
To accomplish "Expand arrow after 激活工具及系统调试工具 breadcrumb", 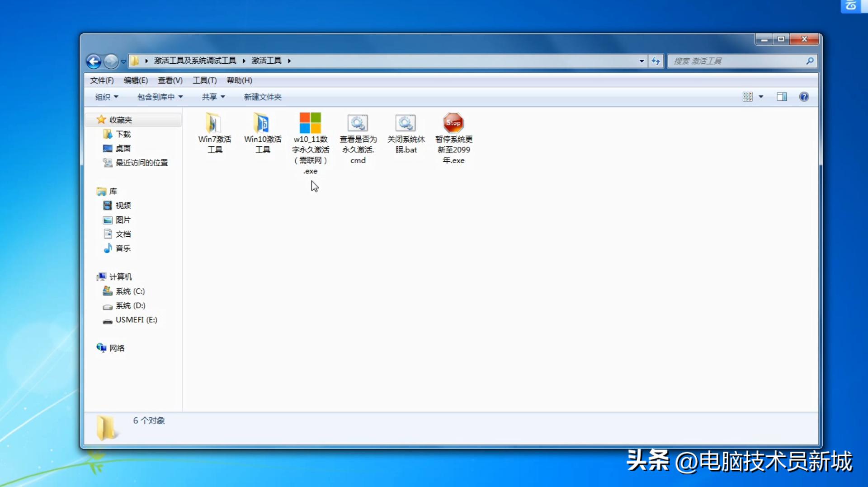I will 244,61.
